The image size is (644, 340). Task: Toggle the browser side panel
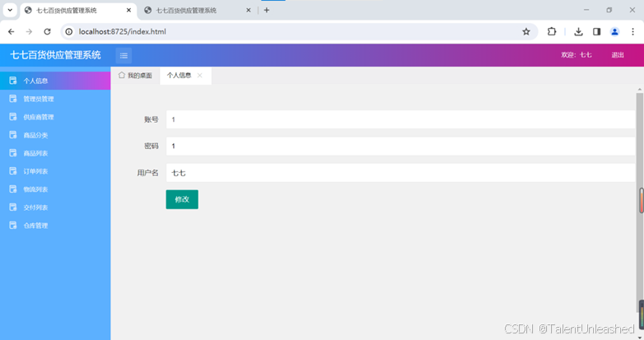point(597,31)
